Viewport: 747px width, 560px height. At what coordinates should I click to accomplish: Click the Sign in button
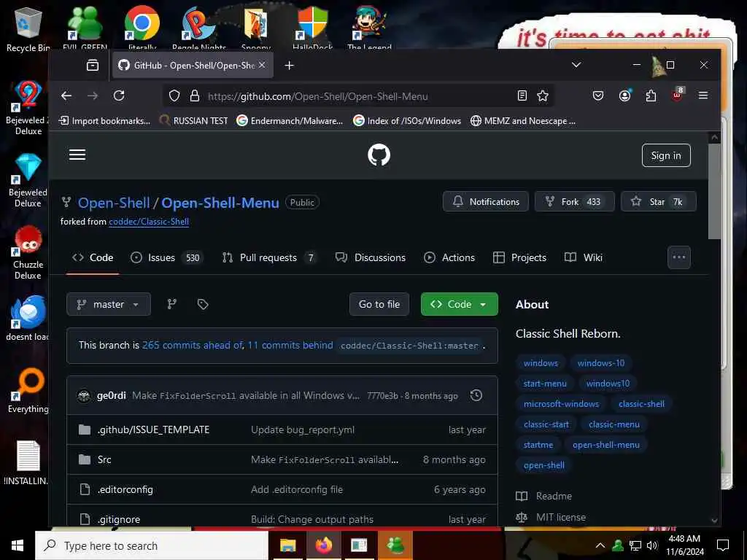coord(666,155)
